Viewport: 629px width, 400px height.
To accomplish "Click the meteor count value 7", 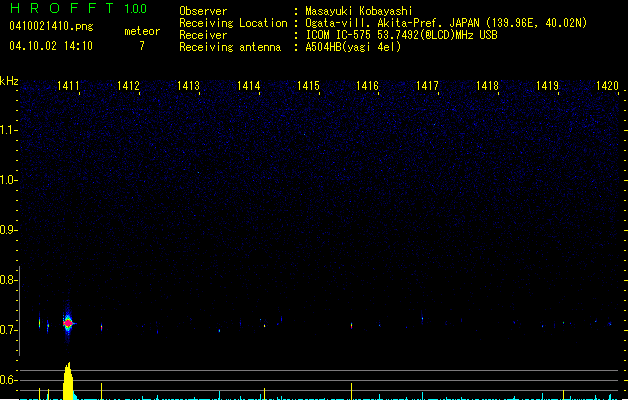I will [x=142, y=46].
